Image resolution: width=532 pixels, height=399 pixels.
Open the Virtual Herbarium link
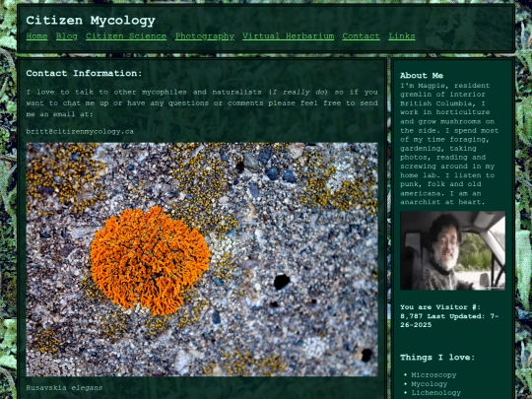[x=289, y=36]
